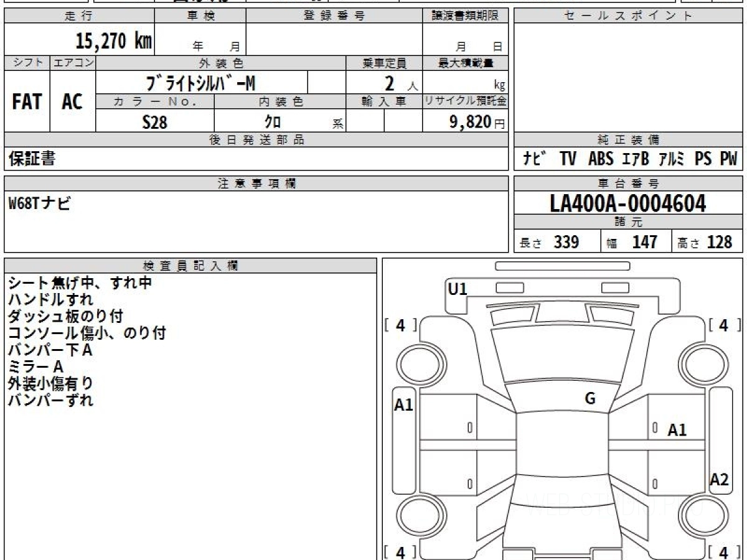Click the エアコン label

pos(73,63)
